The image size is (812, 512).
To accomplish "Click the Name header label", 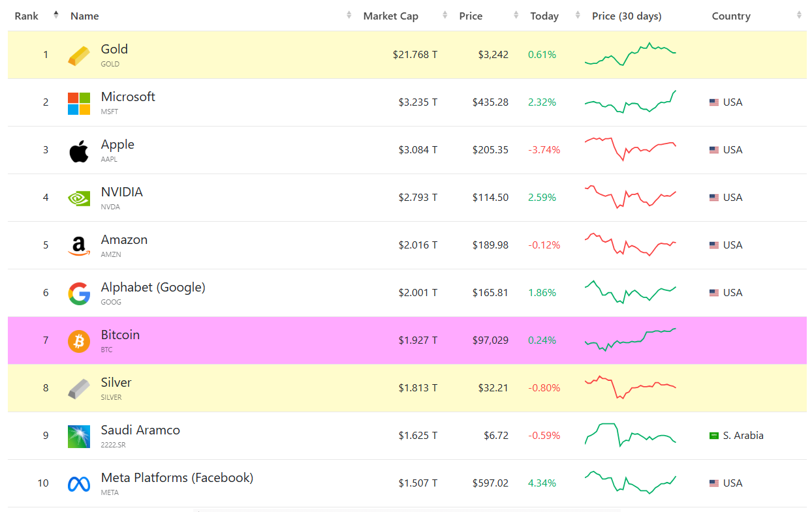I will click(x=85, y=16).
